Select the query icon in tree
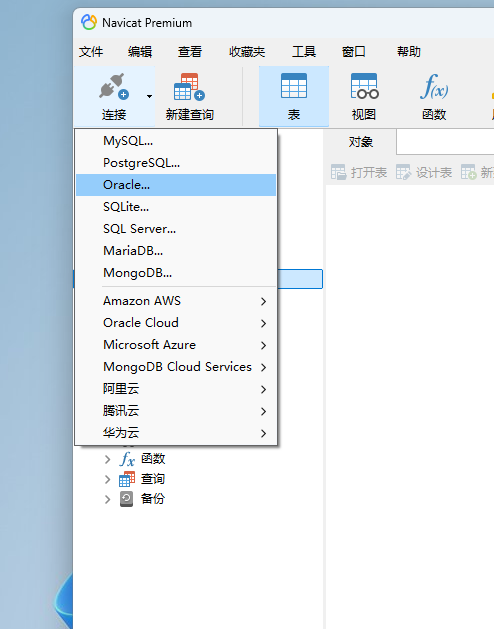The height and width of the screenshot is (629, 494). (x=127, y=479)
